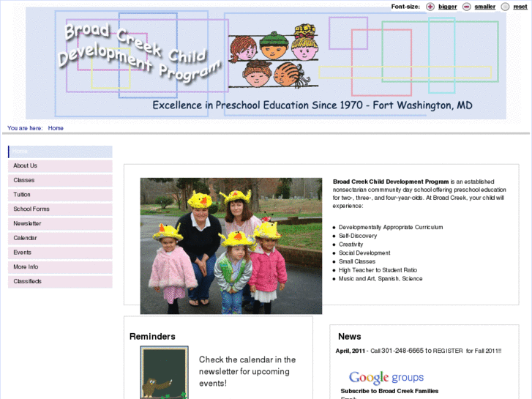Select the Home menu item in sidebar

(x=60, y=152)
